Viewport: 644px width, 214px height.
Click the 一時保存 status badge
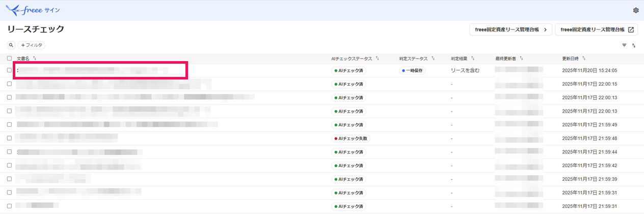click(412, 70)
